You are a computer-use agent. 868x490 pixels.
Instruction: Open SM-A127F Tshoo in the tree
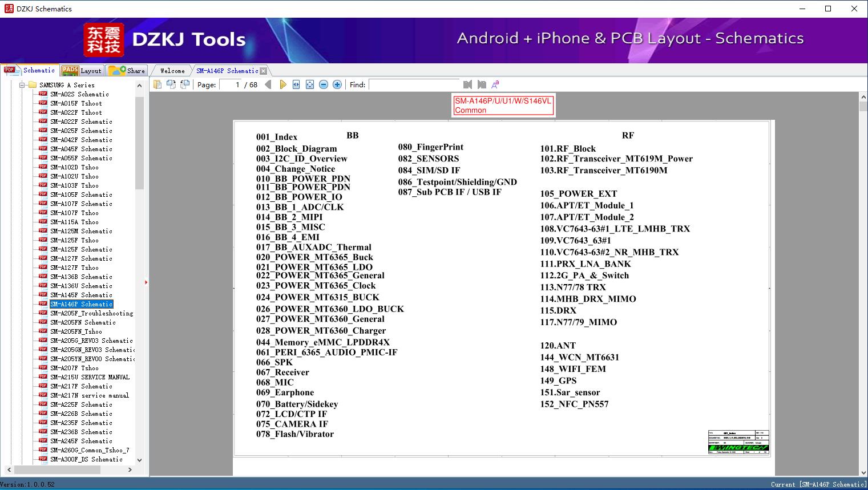[x=74, y=268]
